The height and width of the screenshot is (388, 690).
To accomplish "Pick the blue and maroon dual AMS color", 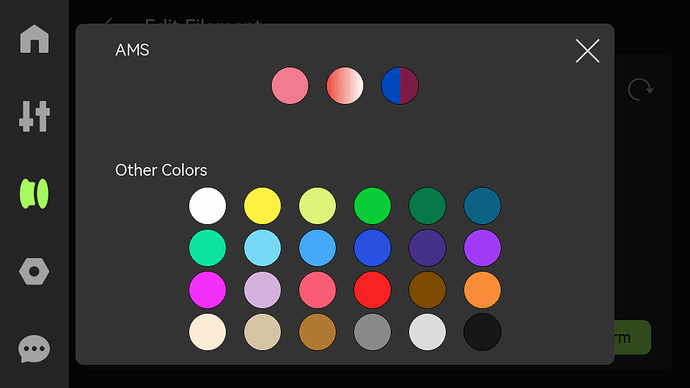I will pos(400,86).
